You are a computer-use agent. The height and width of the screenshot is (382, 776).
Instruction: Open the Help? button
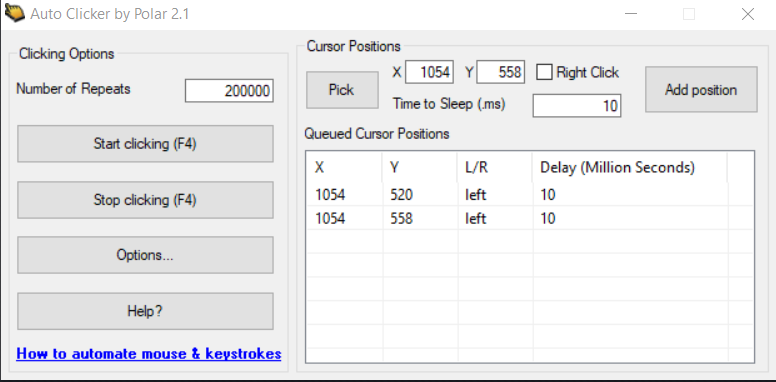coord(145,311)
